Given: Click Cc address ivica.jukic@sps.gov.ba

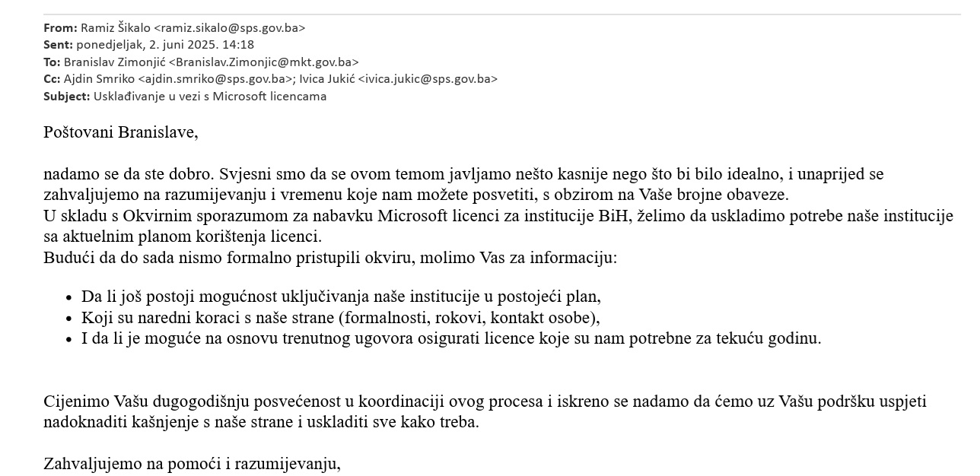Looking at the screenshot, I should [x=428, y=79].
